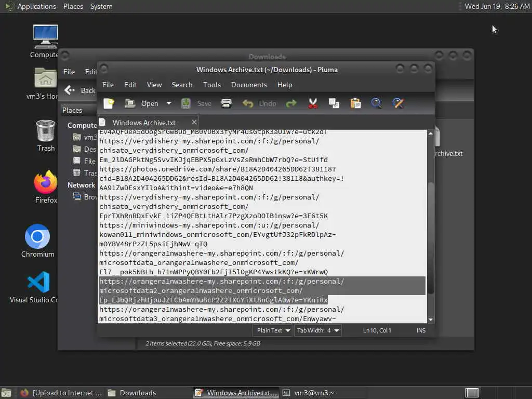This screenshot has width=532, height=399.
Task: Undo the last edit in Pluma
Action: tap(259, 103)
